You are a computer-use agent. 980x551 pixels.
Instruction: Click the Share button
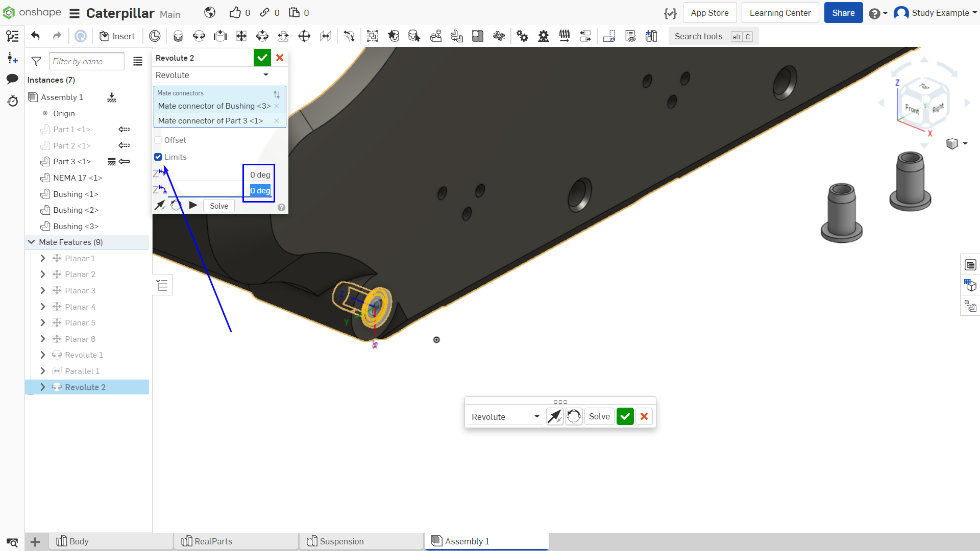[x=843, y=13]
